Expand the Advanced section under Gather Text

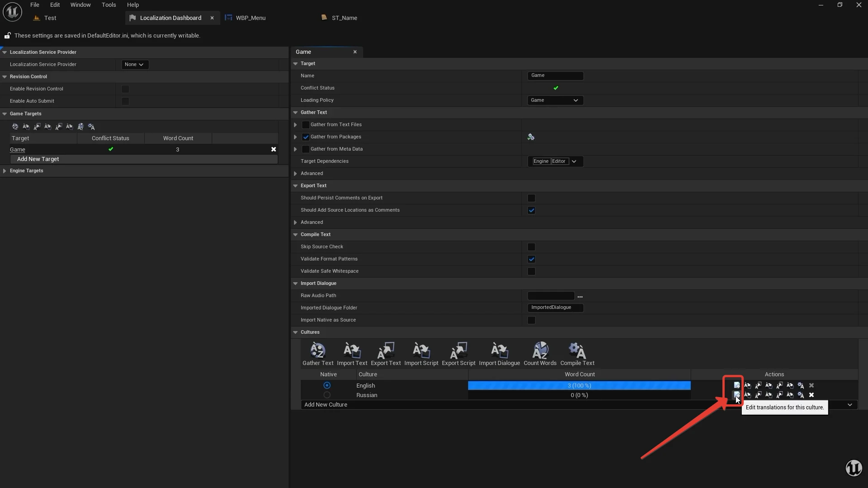[x=295, y=174]
